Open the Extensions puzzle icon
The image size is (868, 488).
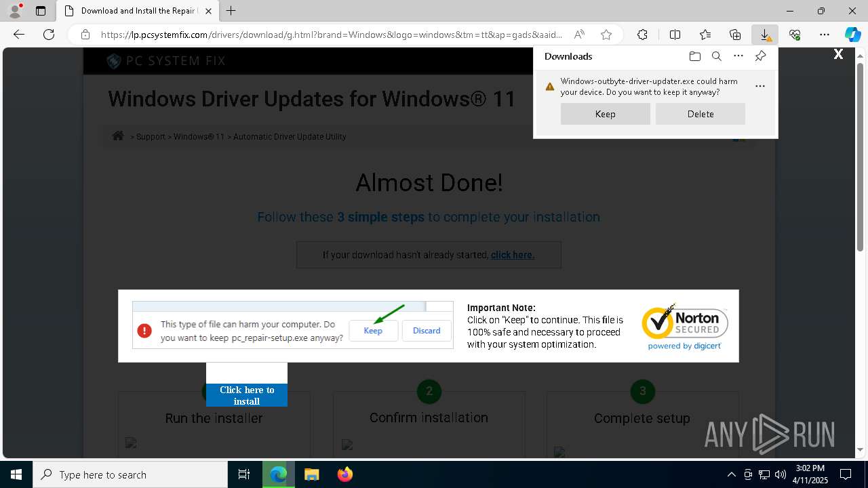coord(642,35)
